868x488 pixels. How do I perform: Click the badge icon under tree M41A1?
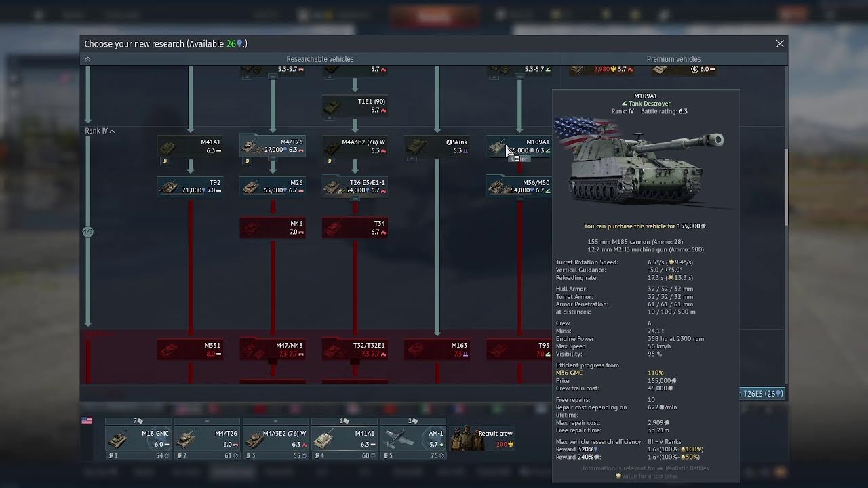pyautogui.click(x=164, y=161)
